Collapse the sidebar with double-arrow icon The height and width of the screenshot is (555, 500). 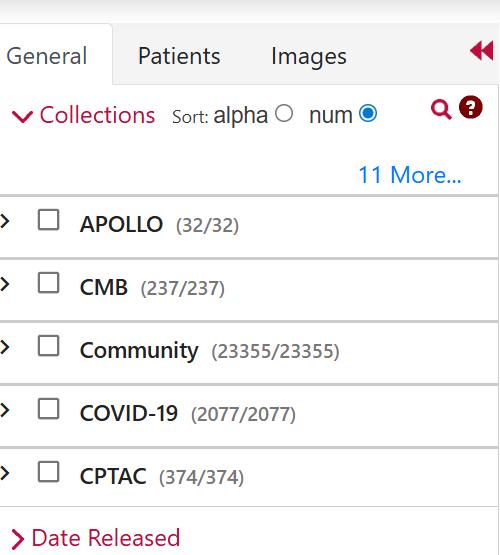482,51
